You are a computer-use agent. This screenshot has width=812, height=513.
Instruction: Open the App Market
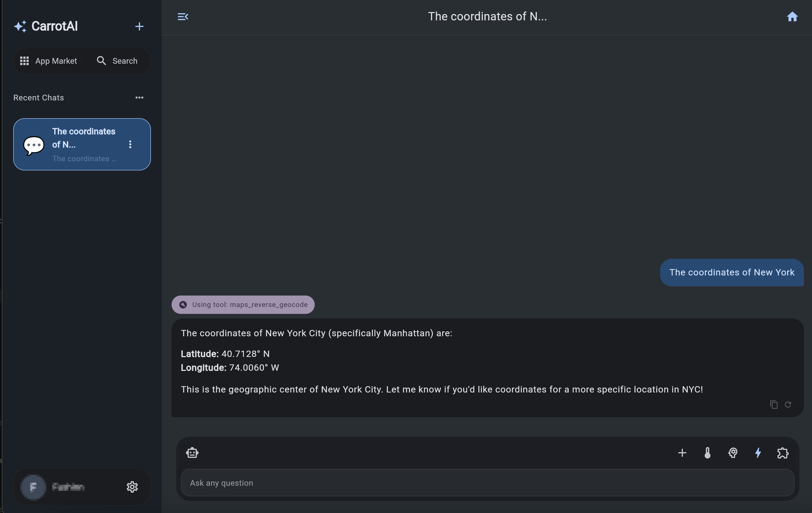[49, 61]
